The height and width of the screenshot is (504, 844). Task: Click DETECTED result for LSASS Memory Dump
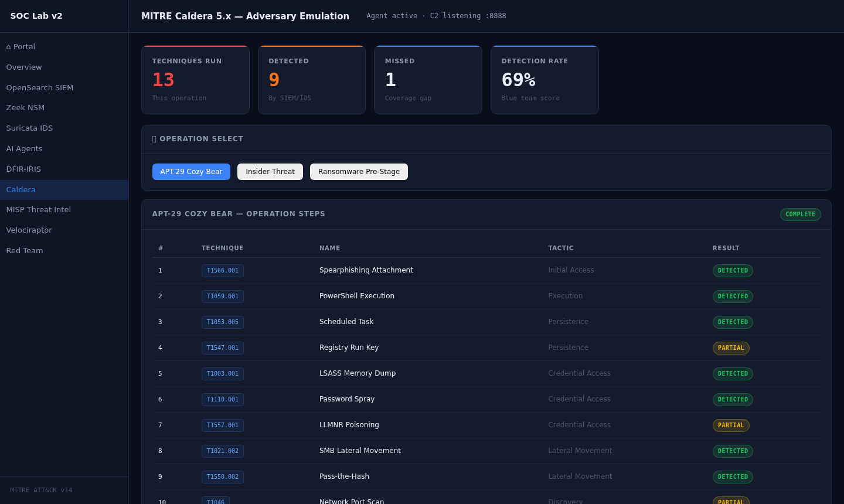click(733, 374)
